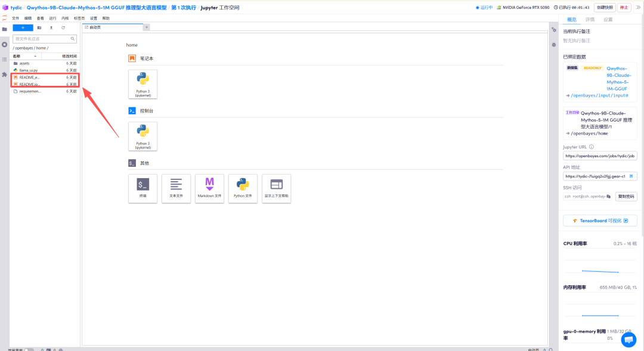Click the red 停止 button

624,7
